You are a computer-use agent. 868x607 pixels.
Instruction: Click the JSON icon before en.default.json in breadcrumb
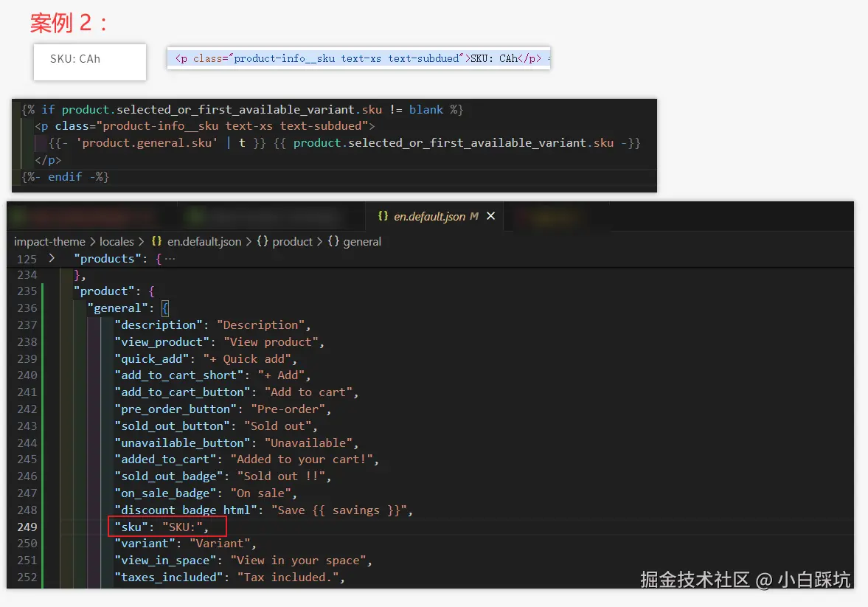pos(156,241)
